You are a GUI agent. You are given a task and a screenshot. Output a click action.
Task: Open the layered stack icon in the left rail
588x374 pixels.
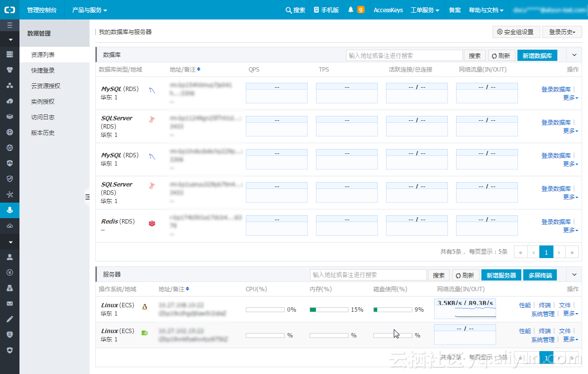pos(10,116)
